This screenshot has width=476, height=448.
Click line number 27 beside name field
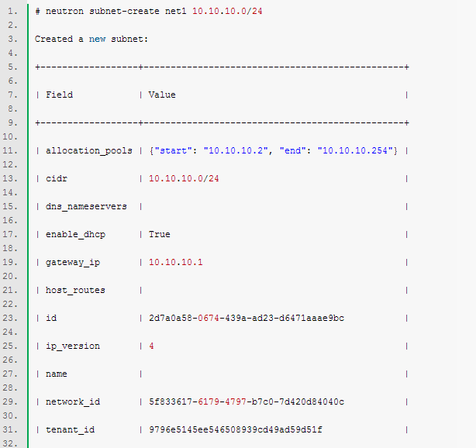coord(11,374)
